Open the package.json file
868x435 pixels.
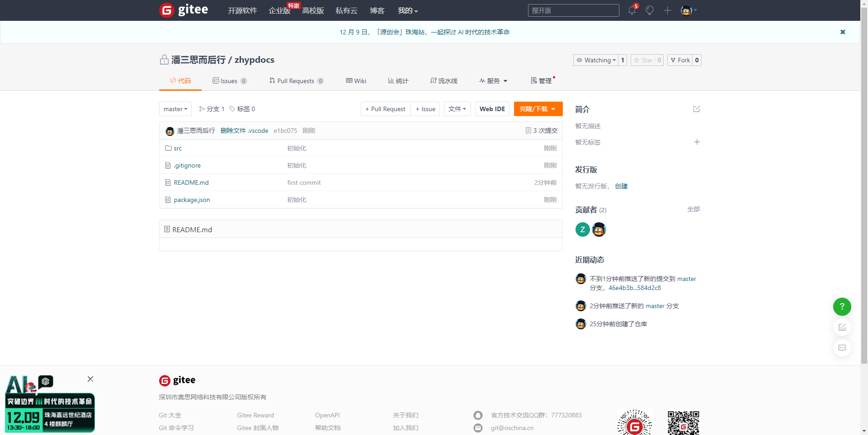tap(192, 200)
